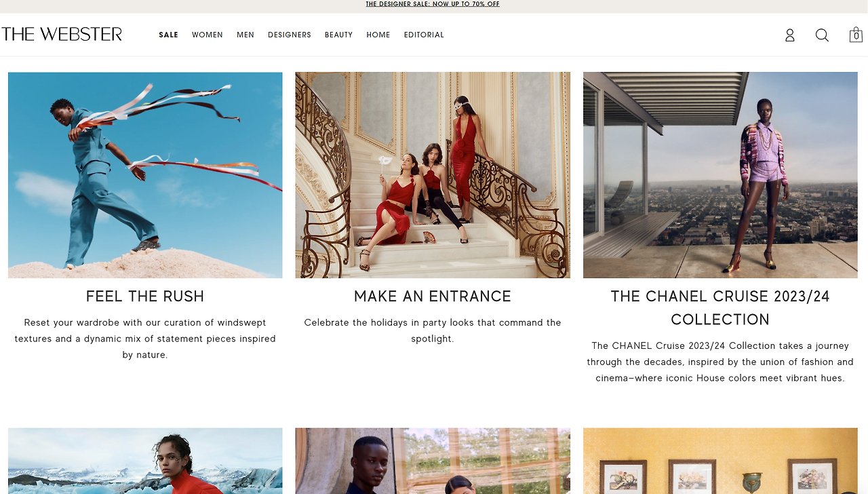This screenshot has width=868, height=494.
Task: Open the Feel The Rush heading
Action: 145,297
